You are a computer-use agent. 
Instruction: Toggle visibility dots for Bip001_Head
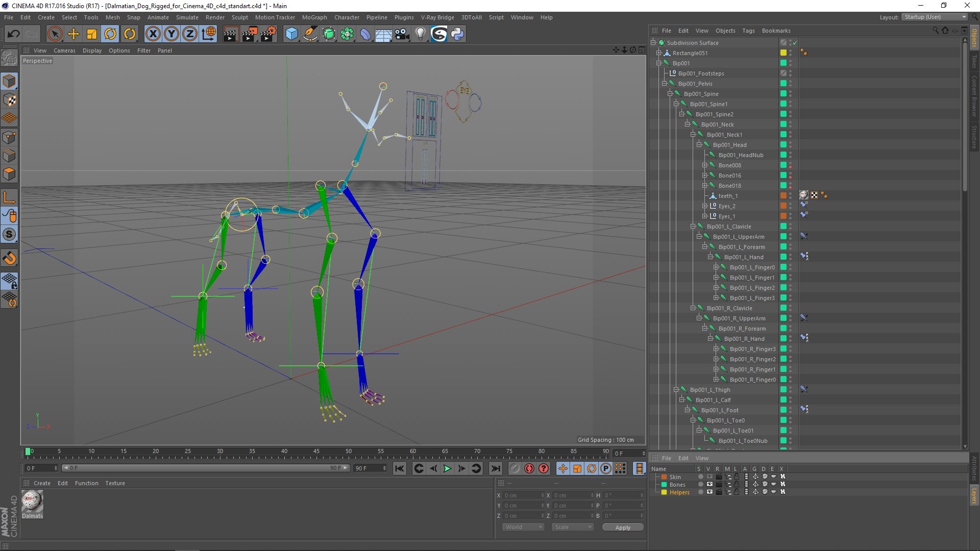tap(790, 145)
